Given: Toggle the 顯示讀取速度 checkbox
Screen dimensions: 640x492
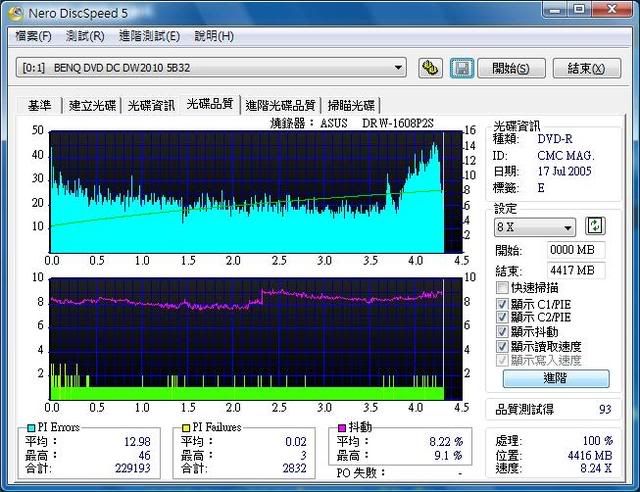Looking at the screenshot, I should click(502, 346).
